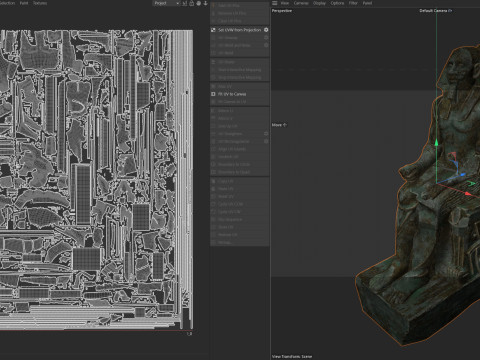Click the Clear UV Pins command
This screenshot has width=480, height=360.
tap(240, 21)
